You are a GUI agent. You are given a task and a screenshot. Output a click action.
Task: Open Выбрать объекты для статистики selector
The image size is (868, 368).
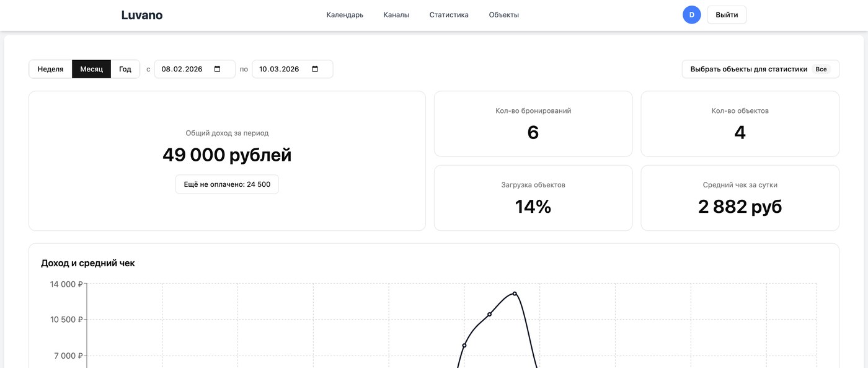coord(761,69)
